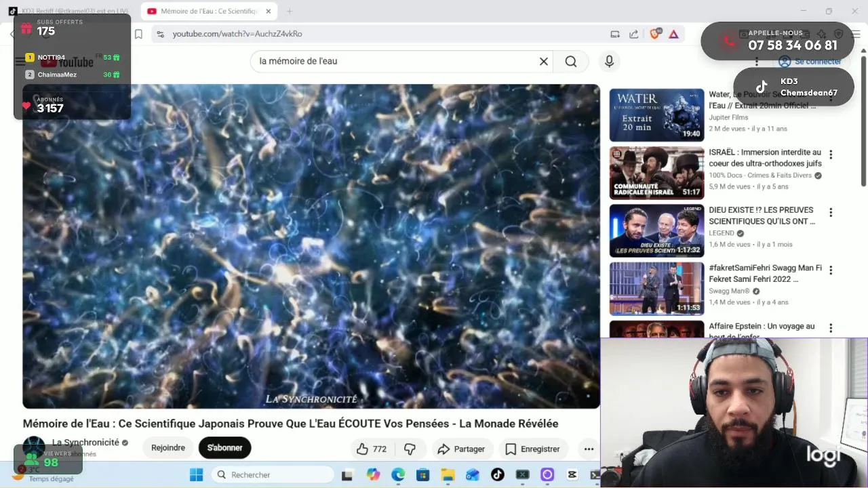
Task: Open more actions menu under the video
Action: click(x=589, y=449)
